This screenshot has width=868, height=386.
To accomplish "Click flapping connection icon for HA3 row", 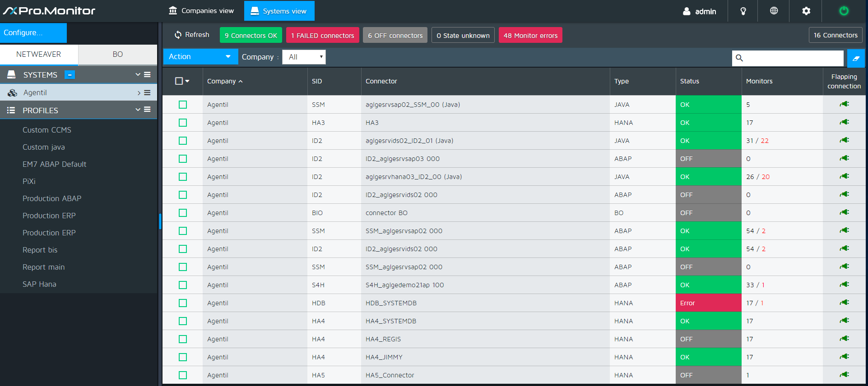I will [x=844, y=122].
